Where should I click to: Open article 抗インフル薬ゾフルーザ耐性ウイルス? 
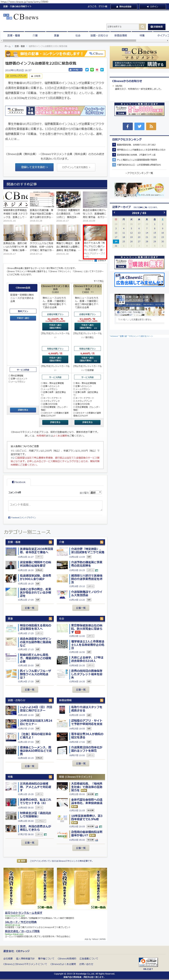point(36,674)
